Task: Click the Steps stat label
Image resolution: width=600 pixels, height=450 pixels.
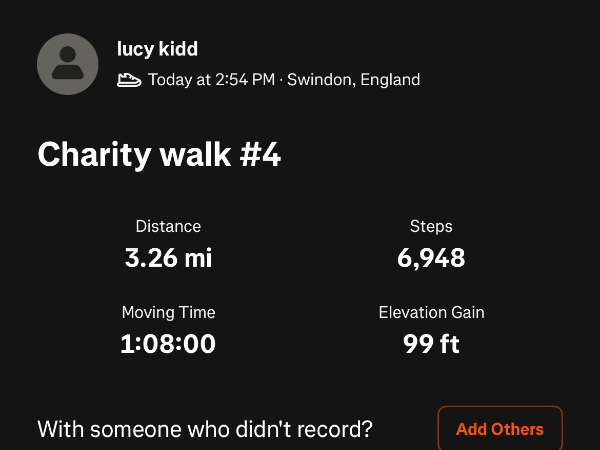Action: [431, 227]
